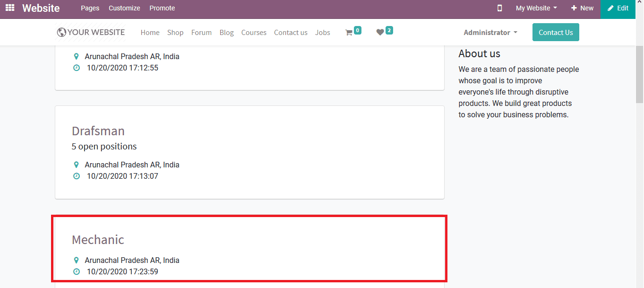
Task: Go to the Home page
Action: (150, 33)
